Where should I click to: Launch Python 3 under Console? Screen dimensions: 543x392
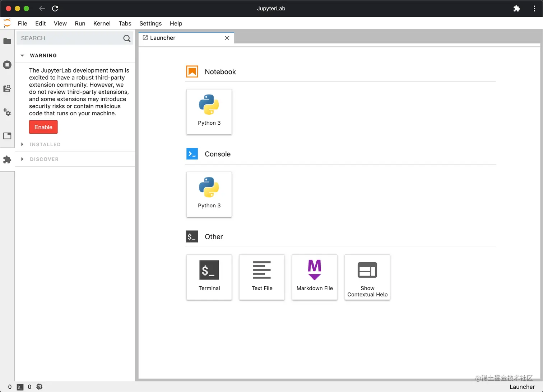coord(209,194)
